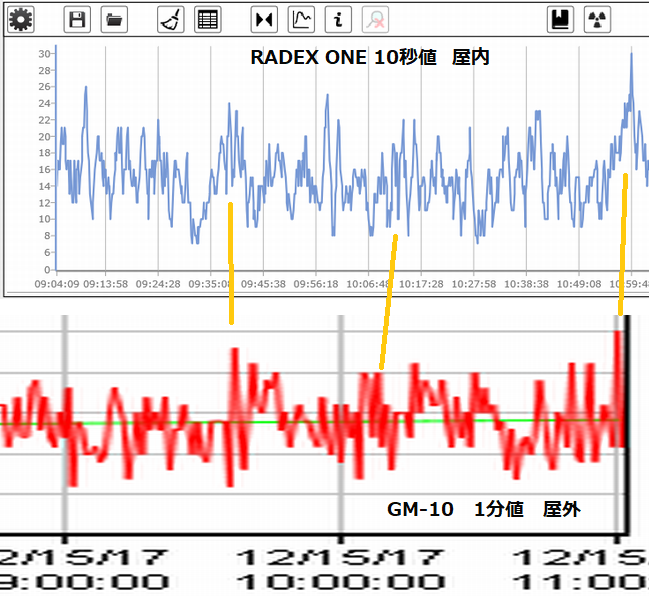Click the 09:24:28 time axis label

point(158,284)
